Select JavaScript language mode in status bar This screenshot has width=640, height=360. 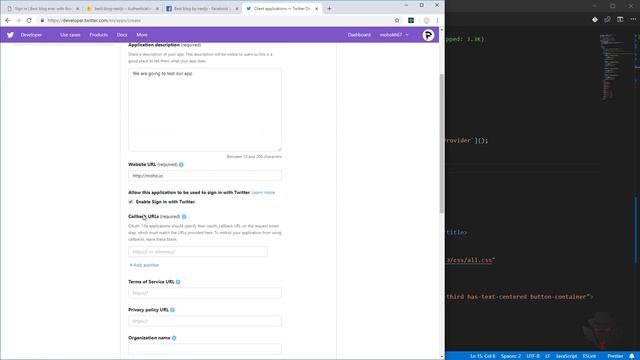[x=567, y=356]
